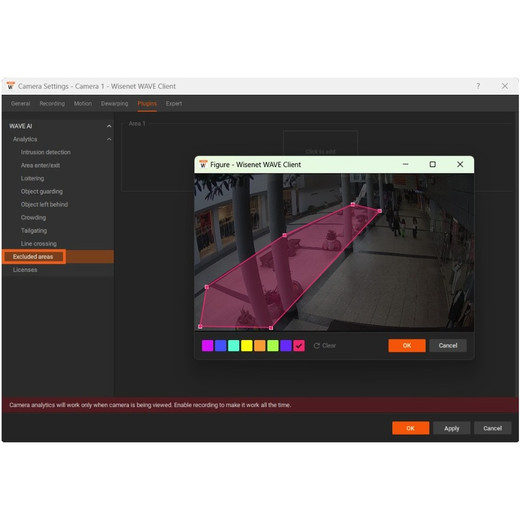The image size is (520, 520).
Task: Select the magenta color swatch
Action: [x=207, y=345]
